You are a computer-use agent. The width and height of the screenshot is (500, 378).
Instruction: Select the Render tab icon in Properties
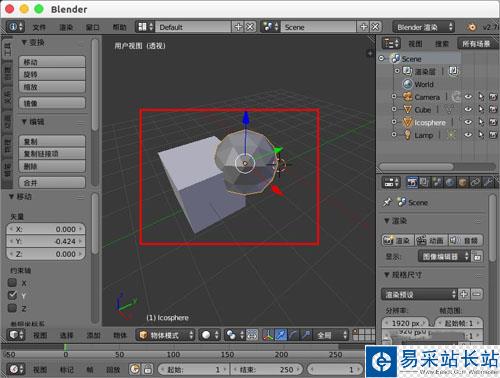pos(412,182)
